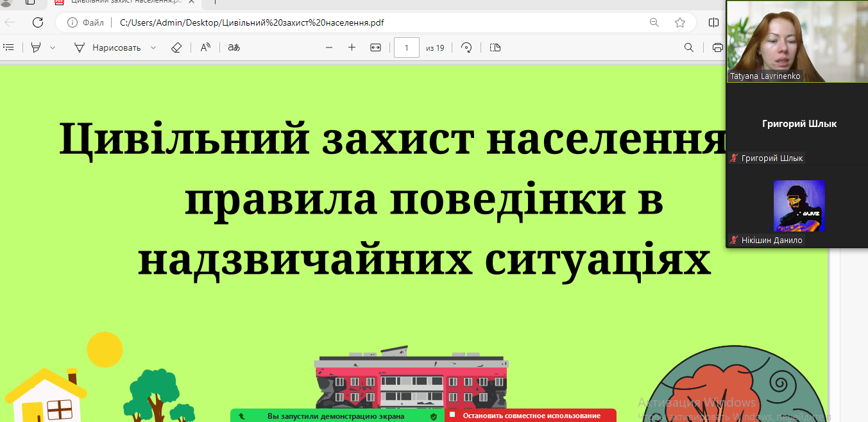This screenshot has width=868, height=422.
Task: Zoom out with the minus button
Action: click(329, 47)
